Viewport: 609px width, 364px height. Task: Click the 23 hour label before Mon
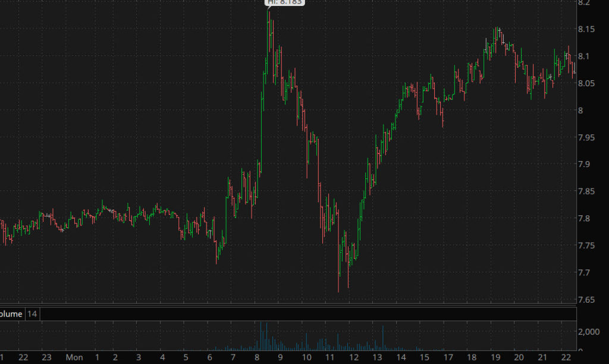48,357
